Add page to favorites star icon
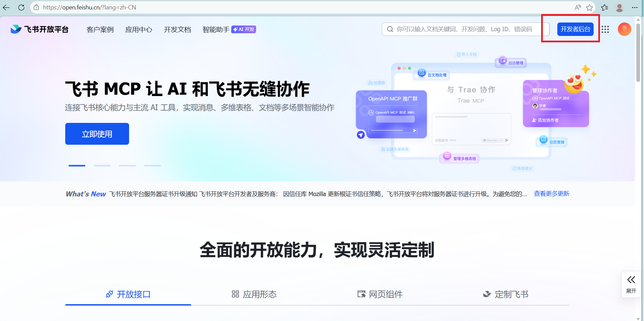 589,7
